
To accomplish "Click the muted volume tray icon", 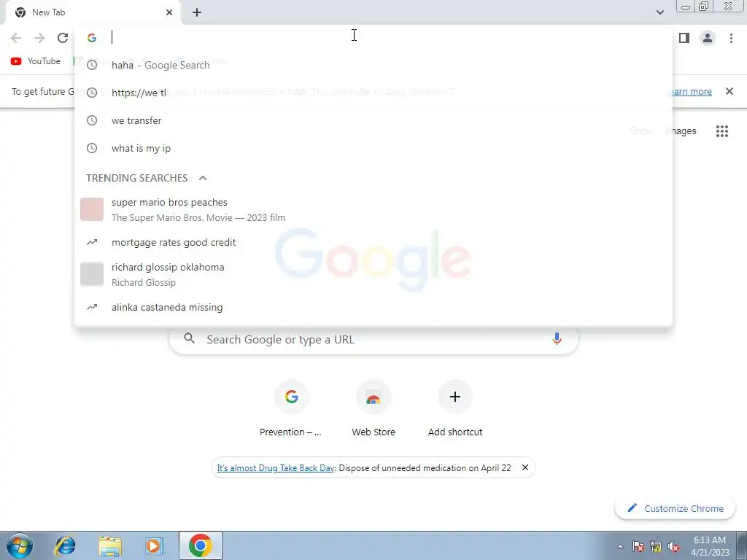I will 673,546.
